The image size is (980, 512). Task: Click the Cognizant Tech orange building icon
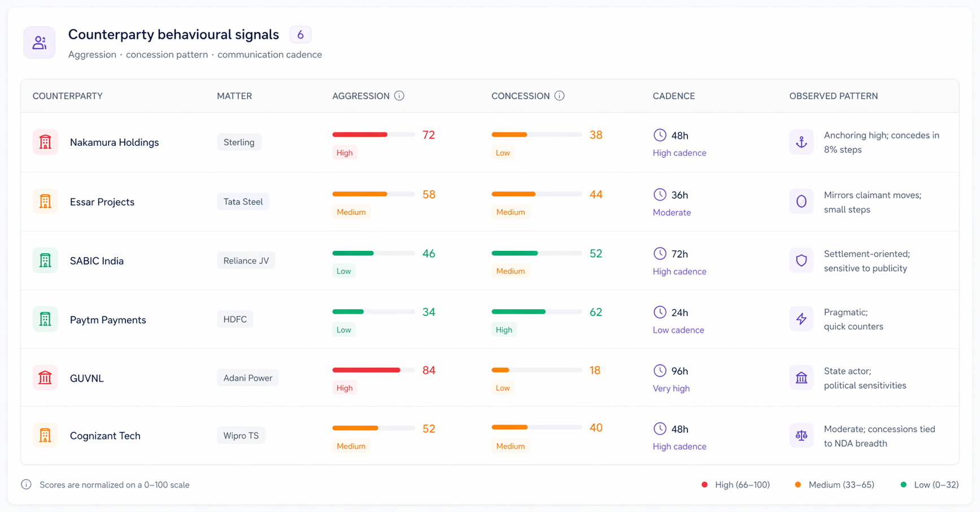point(45,436)
